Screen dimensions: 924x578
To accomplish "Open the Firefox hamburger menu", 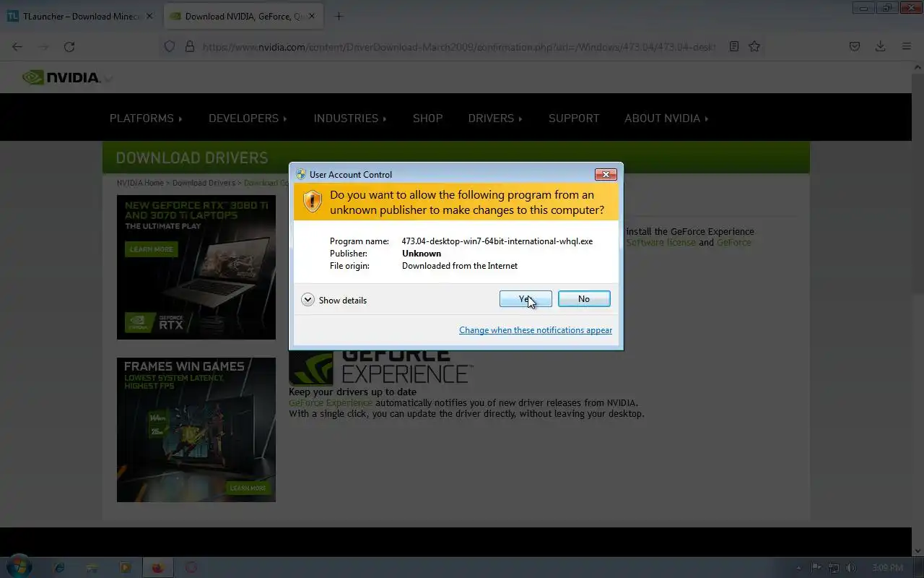I will point(907,46).
